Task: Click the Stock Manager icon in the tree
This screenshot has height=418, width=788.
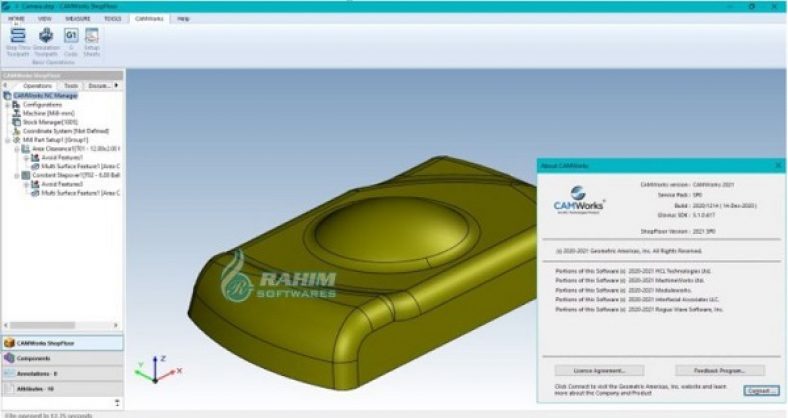Action: (16, 122)
